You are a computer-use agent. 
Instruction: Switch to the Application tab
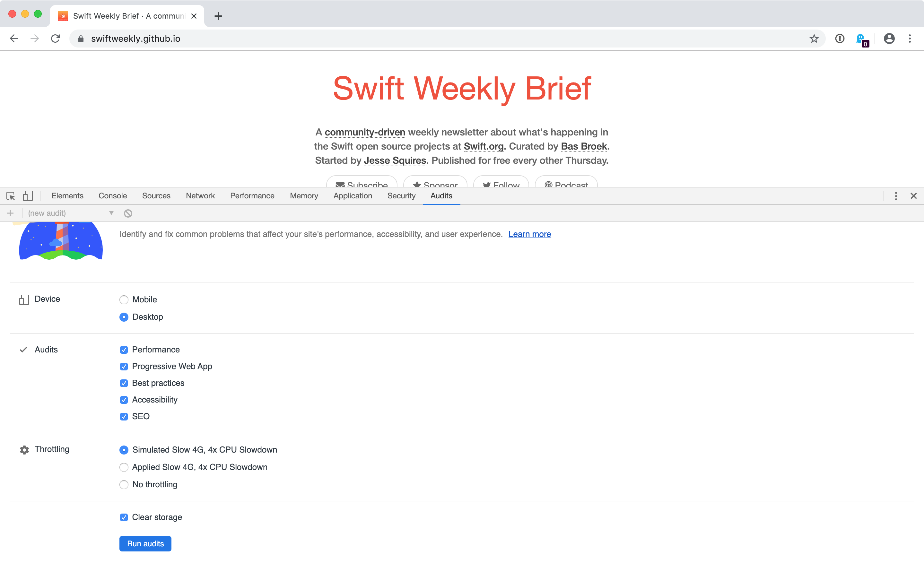coord(353,196)
